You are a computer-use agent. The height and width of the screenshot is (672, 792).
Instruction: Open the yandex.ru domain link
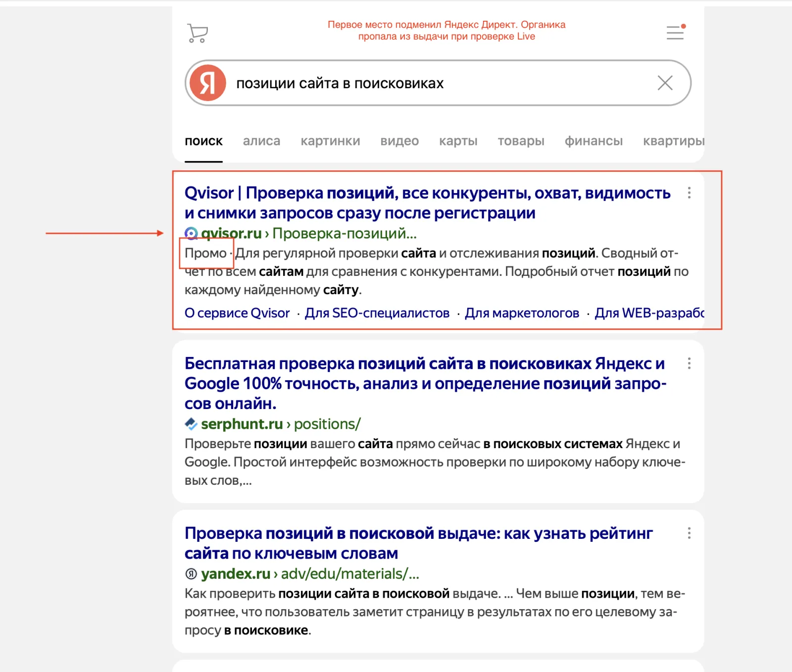pyautogui.click(x=236, y=574)
